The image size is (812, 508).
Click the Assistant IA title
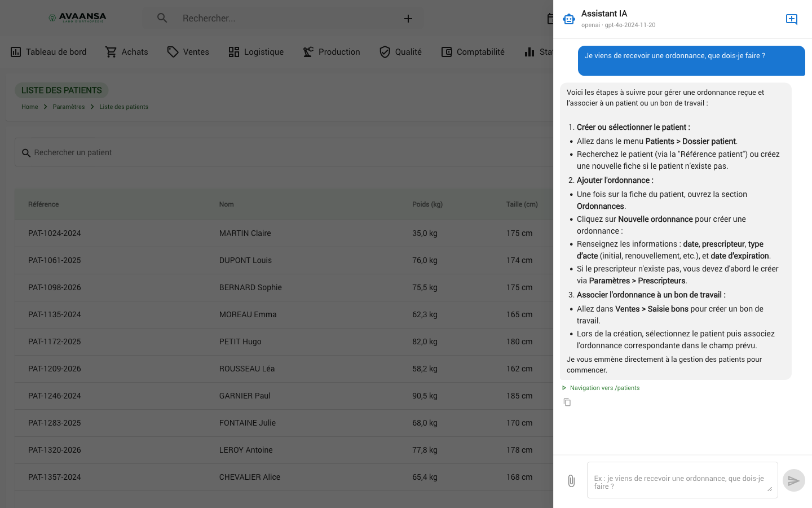click(604, 14)
